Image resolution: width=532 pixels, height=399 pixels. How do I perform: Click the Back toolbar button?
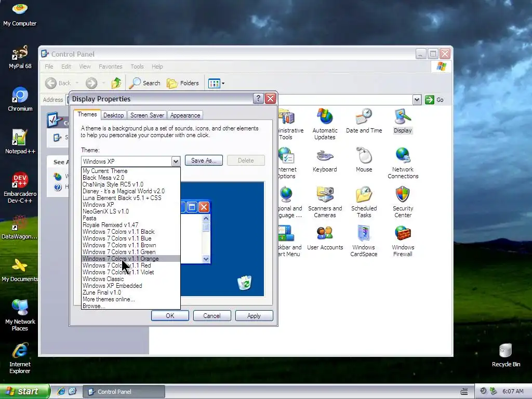[x=58, y=83]
